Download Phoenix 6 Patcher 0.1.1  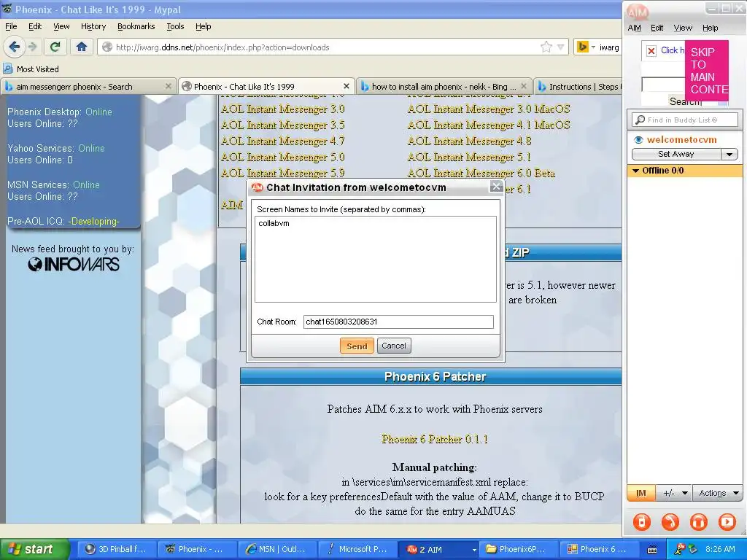[x=435, y=439]
